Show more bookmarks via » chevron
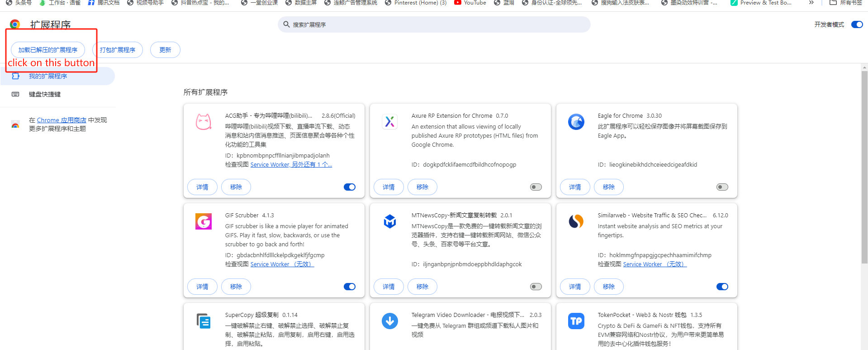The height and width of the screenshot is (350, 868). tap(811, 3)
